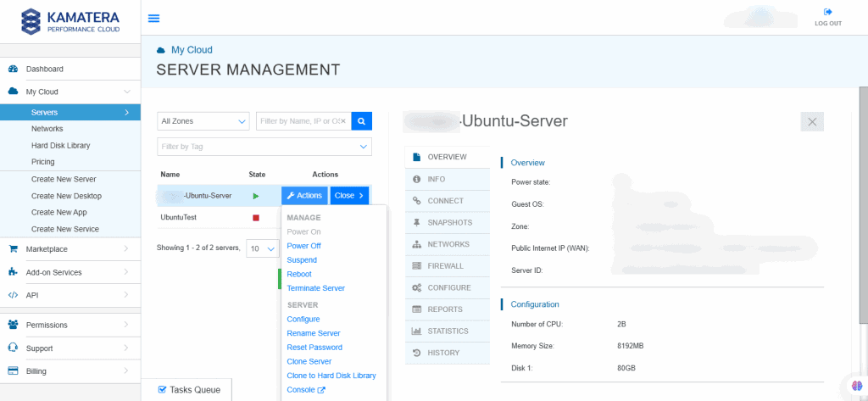The height and width of the screenshot is (401, 868).
Task: Select Suspend from the Actions menu
Action: pos(302,259)
